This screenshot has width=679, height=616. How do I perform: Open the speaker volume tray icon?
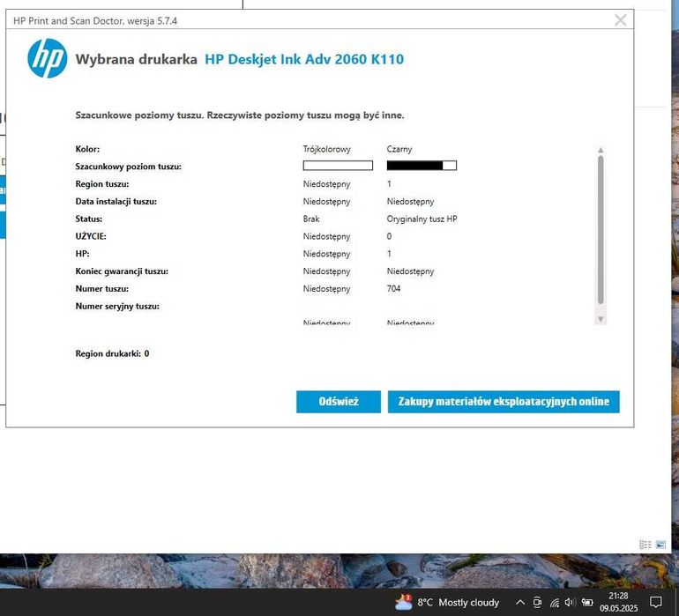tap(571, 602)
